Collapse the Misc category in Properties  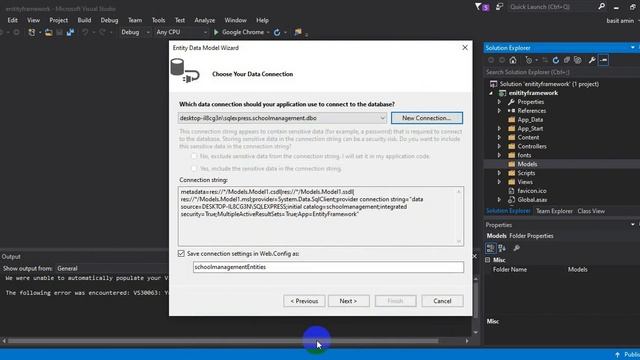488,260
